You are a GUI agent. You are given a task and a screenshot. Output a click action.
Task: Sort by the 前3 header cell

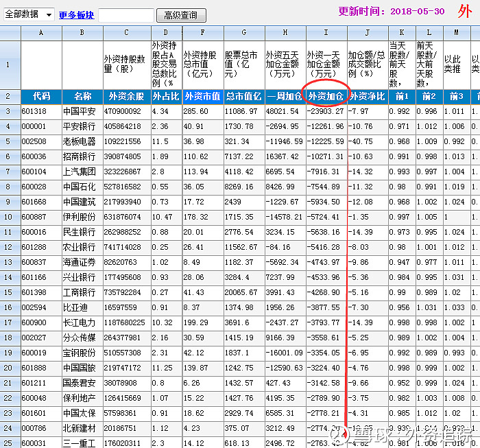pos(457,97)
